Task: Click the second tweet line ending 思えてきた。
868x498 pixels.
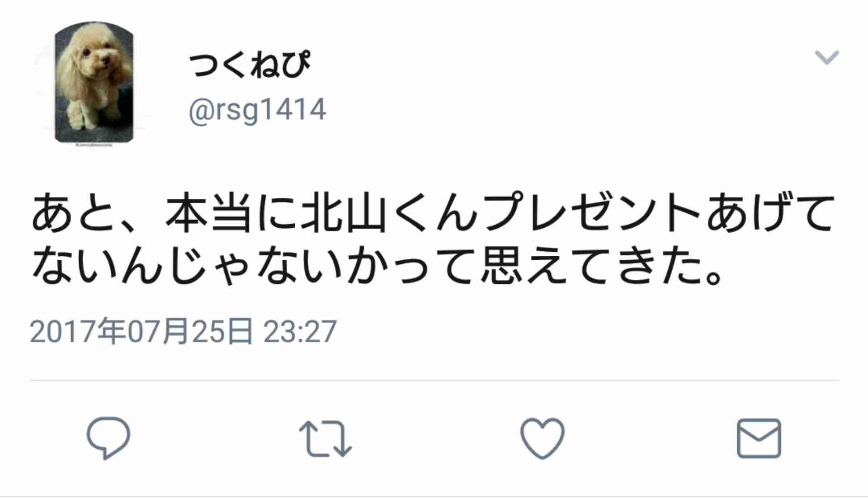Action: (x=377, y=266)
